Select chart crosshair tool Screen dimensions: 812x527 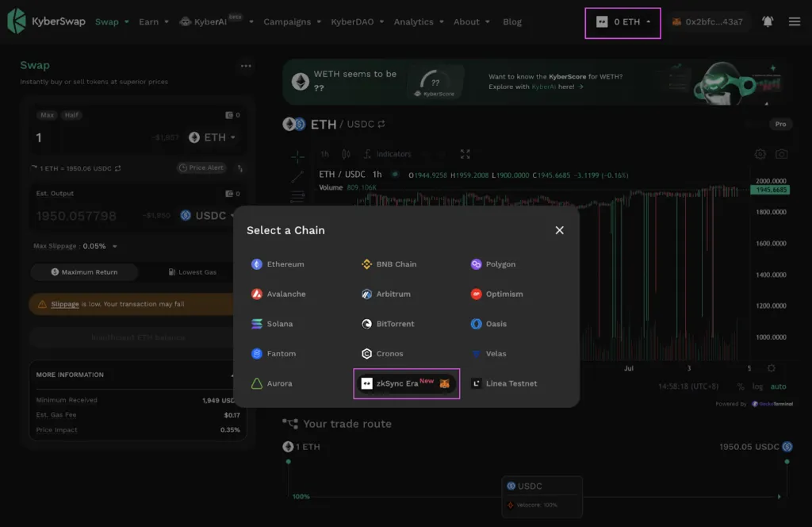click(x=298, y=156)
